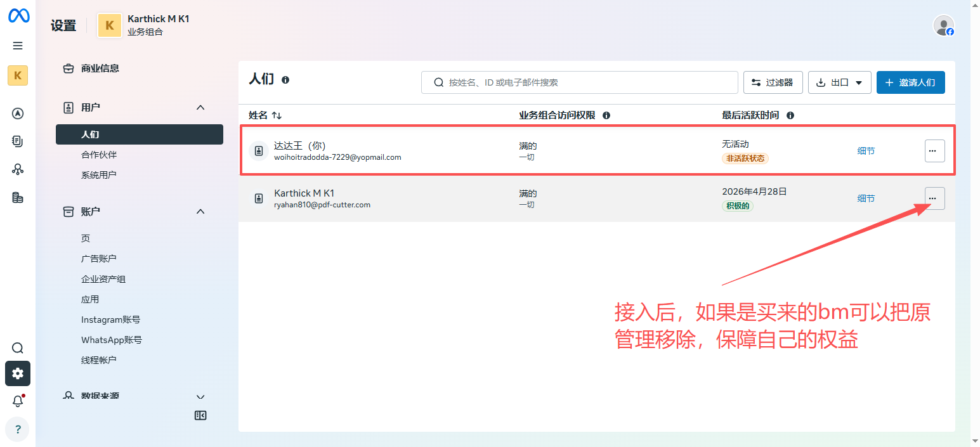Screen dimensions: 980x447
Task: Open the hamburger menu in left rail
Action: point(18,46)
